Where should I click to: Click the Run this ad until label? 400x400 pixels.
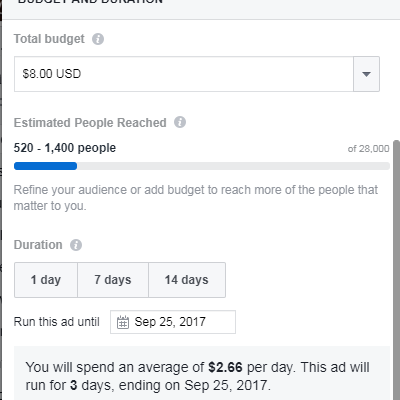(x=57, y=322)
